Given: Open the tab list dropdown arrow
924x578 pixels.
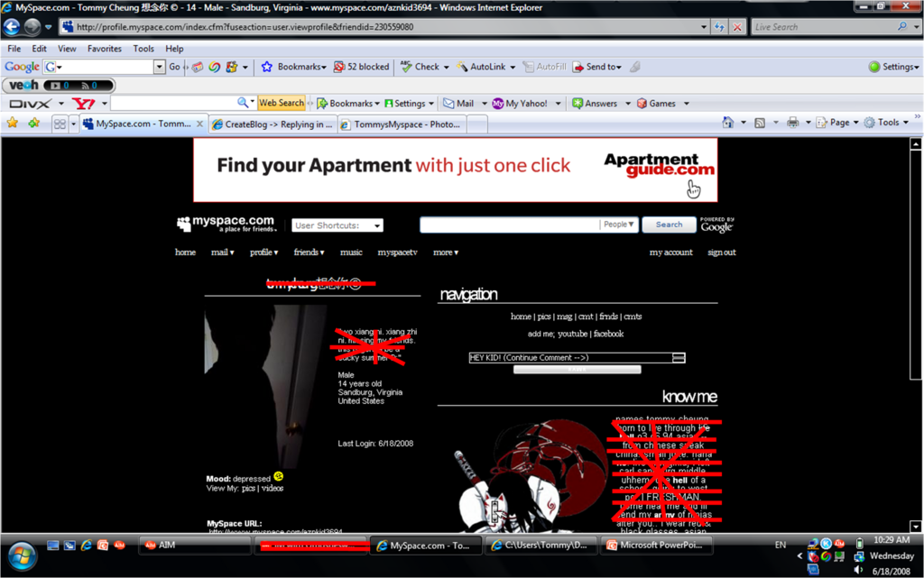Looking at the screenshot, I should tap(74, 124).
